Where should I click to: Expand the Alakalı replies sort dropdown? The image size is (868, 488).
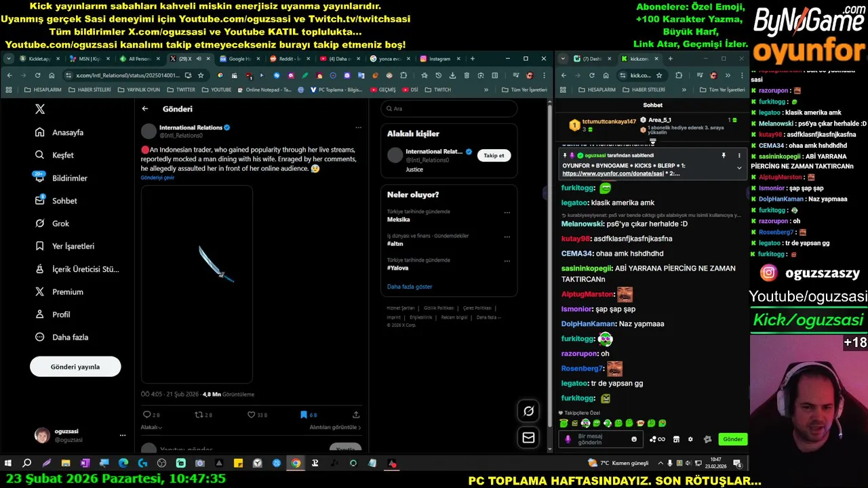coord(151,427)
